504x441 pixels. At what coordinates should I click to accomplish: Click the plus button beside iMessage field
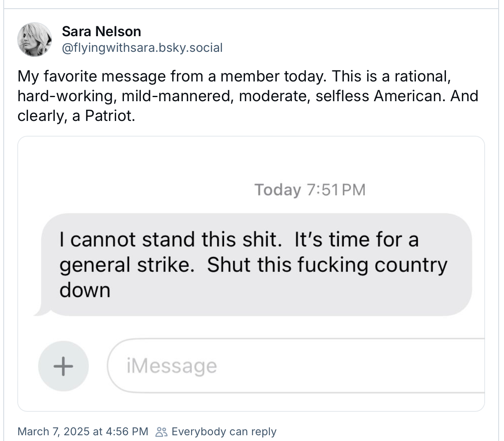tap(63, 365)
